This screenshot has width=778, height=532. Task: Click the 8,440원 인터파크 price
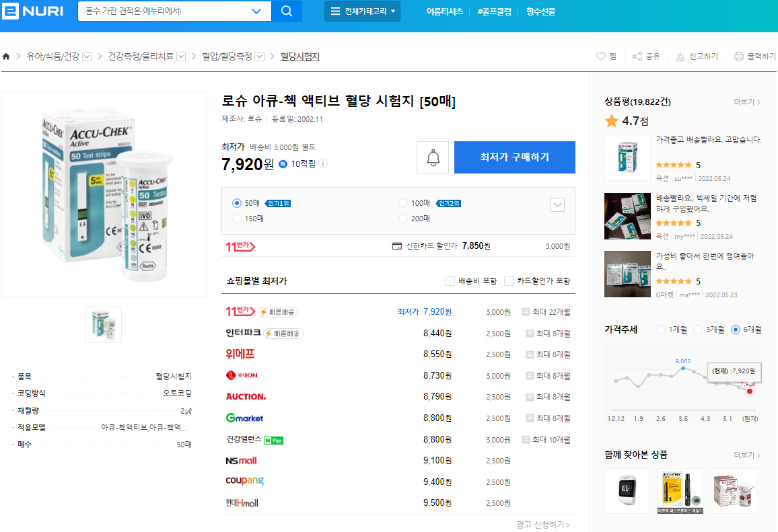(437, 333)
